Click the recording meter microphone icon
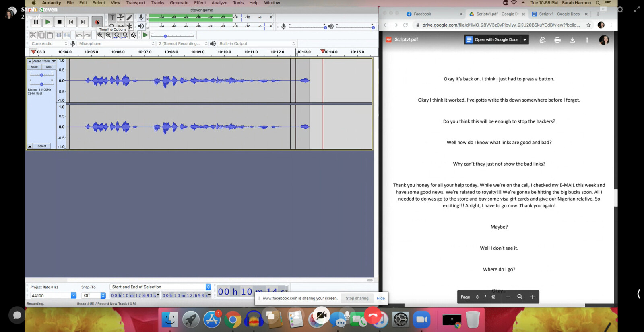Screen dimensions: 644x332 point(141,17)
